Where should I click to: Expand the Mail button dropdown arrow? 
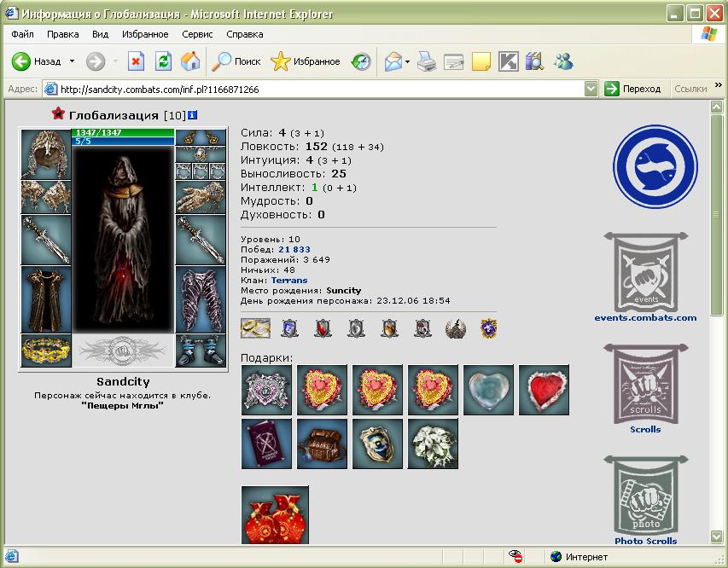(408, 61)
